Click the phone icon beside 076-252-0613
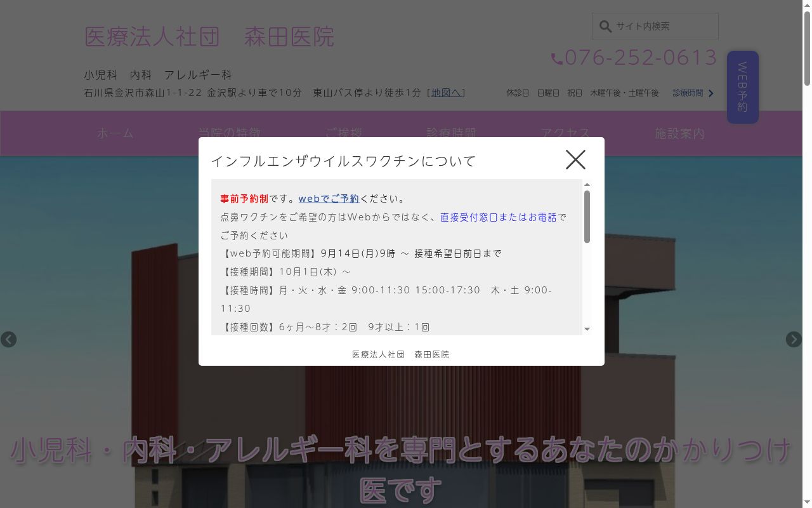Screen dimensions: 812x508 tap(557, 59)
